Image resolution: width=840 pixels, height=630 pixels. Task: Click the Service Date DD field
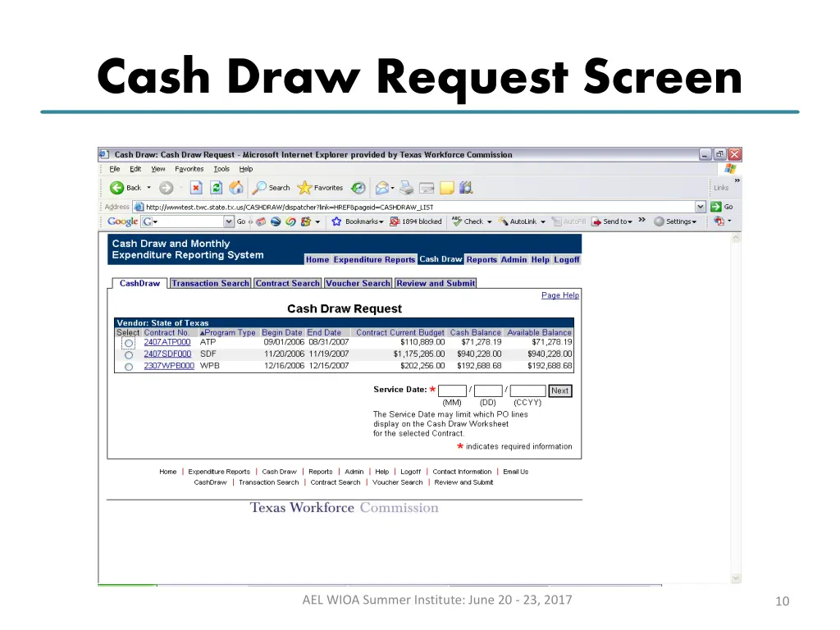click(488, 391)
